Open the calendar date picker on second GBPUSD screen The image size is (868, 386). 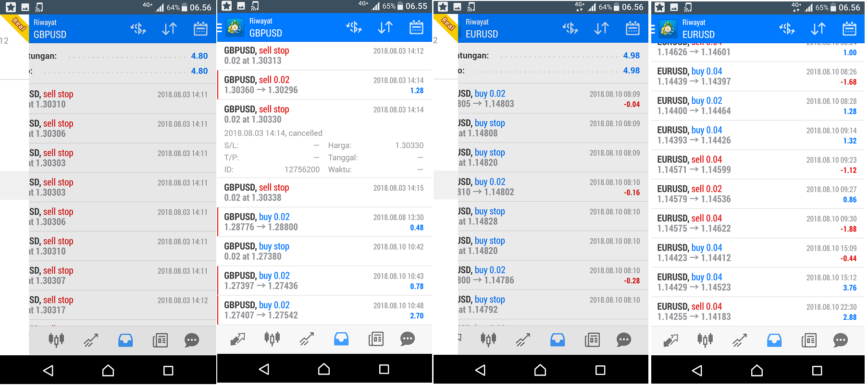[x=416, y=27]
